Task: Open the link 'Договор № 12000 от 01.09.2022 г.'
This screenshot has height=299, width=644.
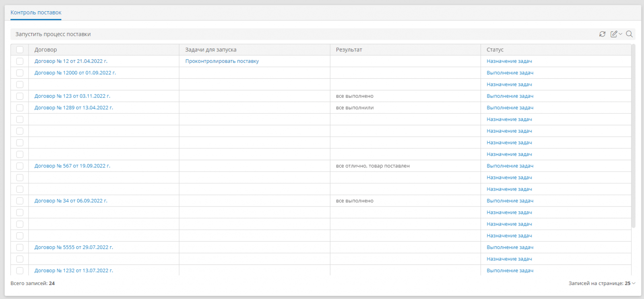Action: (75, 73)
